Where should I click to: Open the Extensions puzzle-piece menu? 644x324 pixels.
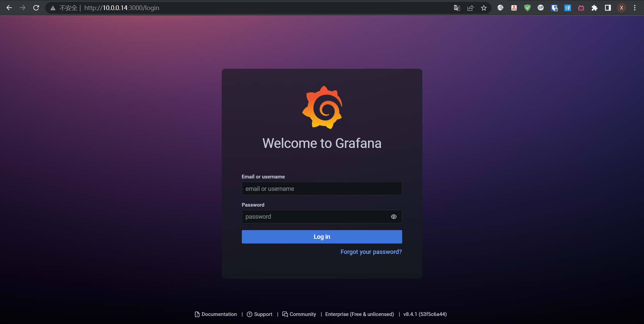pyautogui.click(x=594, y=8)
